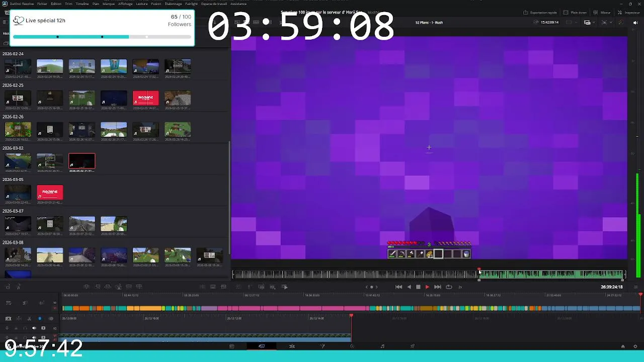644x362 pixels.
Task: Click the 52 Plans - 1- Rush title
Action: tap(429, 23)
